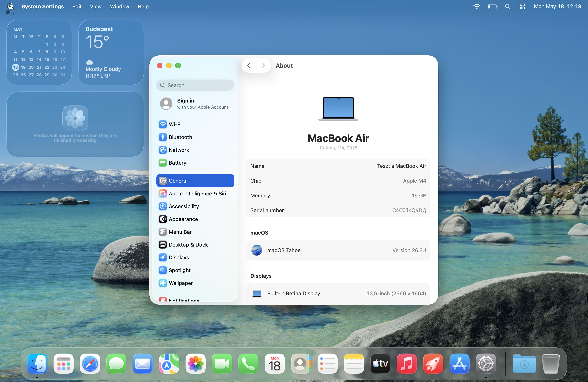Open Accessibility settings

coord(195,206)
